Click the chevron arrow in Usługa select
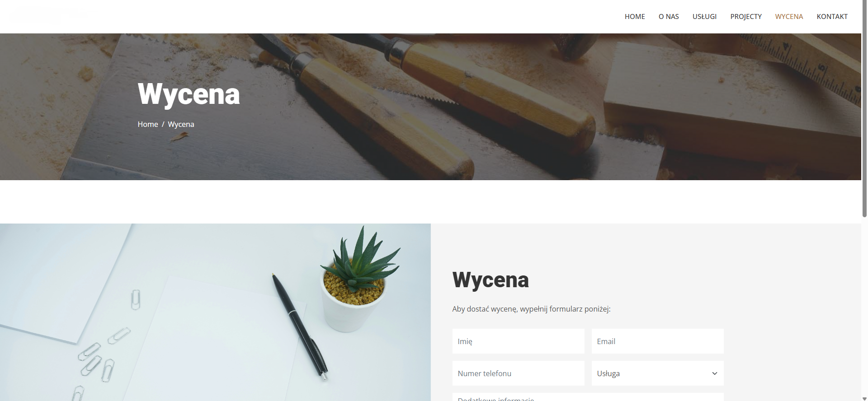868x401 pixels. pyautogui.click(x=715, y=373)
